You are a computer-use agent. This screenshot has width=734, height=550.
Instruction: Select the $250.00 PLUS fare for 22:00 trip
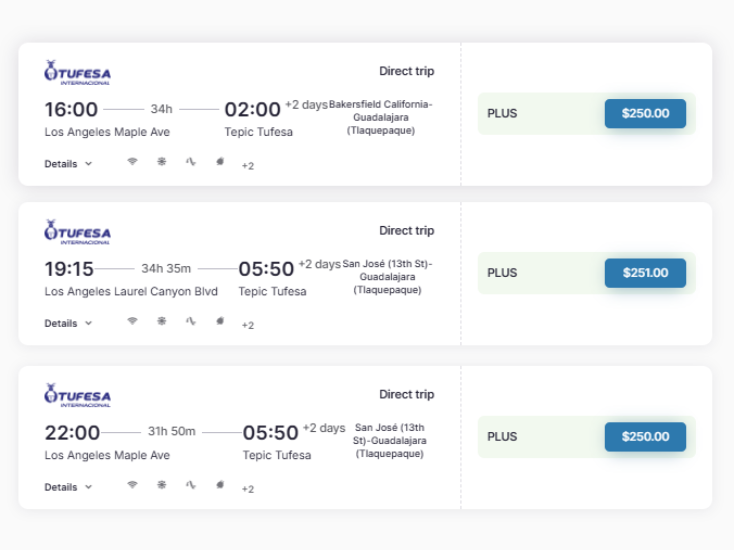pyautogui.click(x=645, y=437)
